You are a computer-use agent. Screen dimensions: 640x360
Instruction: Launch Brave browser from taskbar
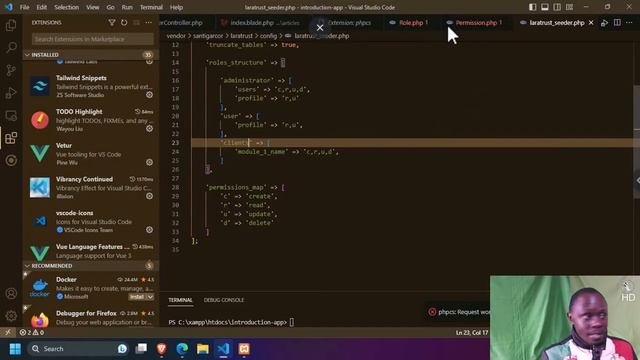[x=162, y=349]
